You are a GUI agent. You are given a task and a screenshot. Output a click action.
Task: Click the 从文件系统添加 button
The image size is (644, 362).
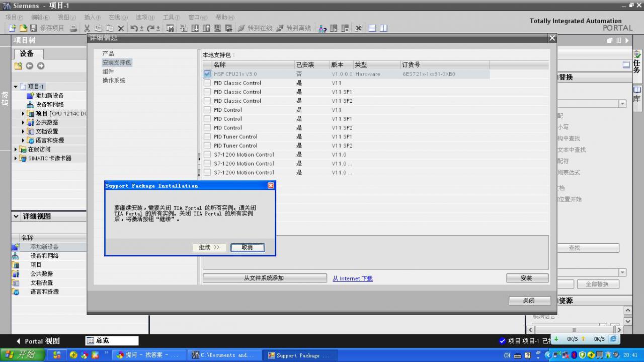(264, 278)
